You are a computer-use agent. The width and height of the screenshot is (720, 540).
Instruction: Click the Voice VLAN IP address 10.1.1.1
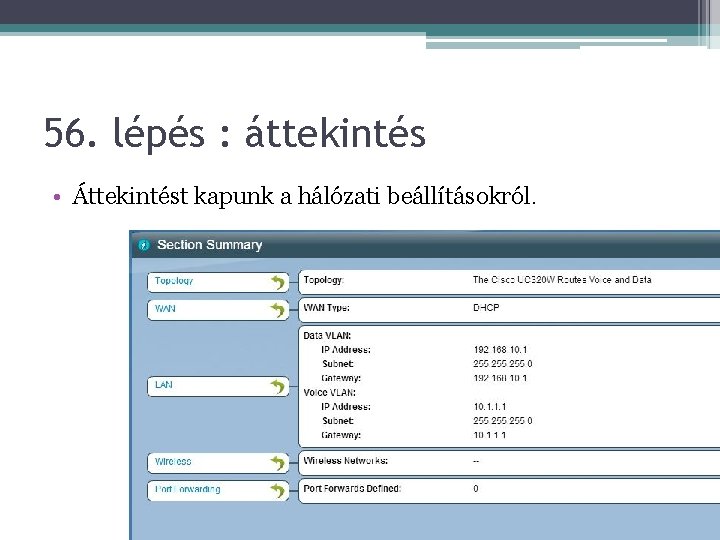point(489,407)
